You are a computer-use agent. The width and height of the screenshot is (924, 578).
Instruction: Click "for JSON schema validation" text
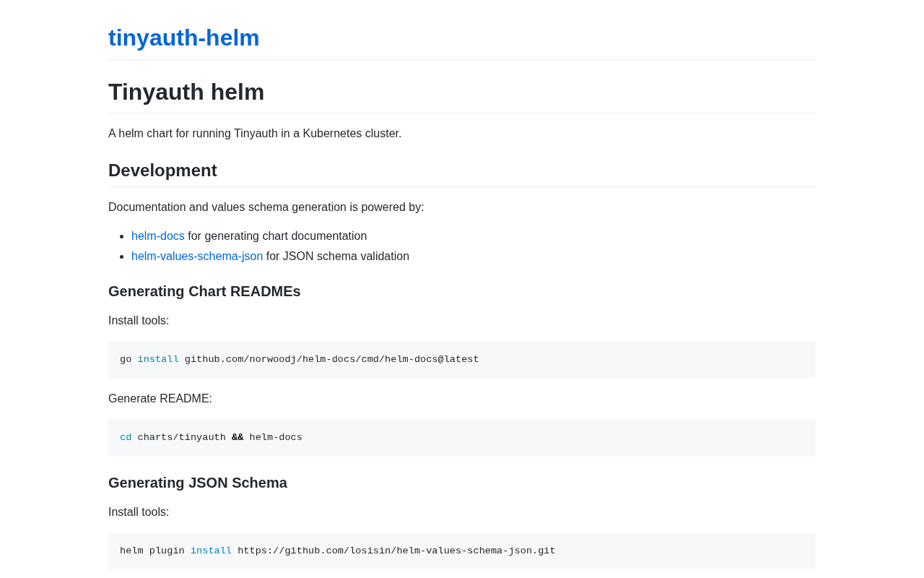(x=338, y=256)
